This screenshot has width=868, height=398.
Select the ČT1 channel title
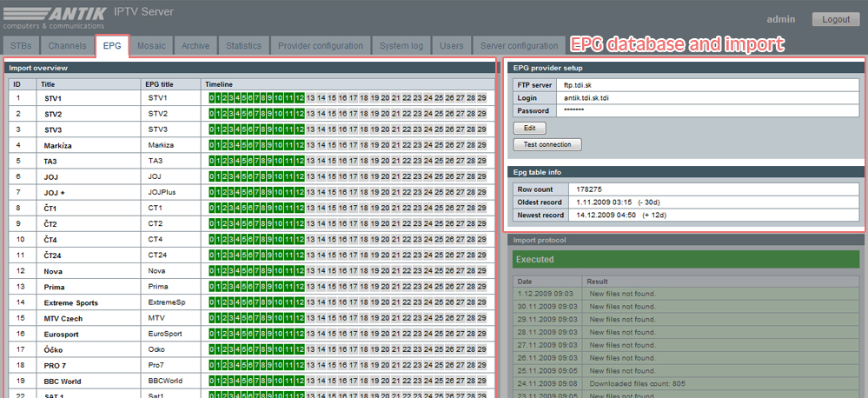(50, 209)
